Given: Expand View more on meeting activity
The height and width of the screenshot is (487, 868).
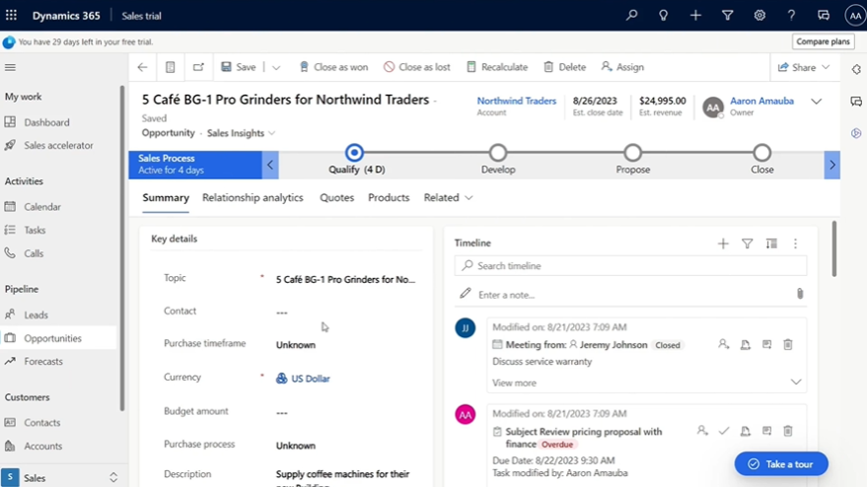Looking at the screenshot, I should tap(795, 383).
